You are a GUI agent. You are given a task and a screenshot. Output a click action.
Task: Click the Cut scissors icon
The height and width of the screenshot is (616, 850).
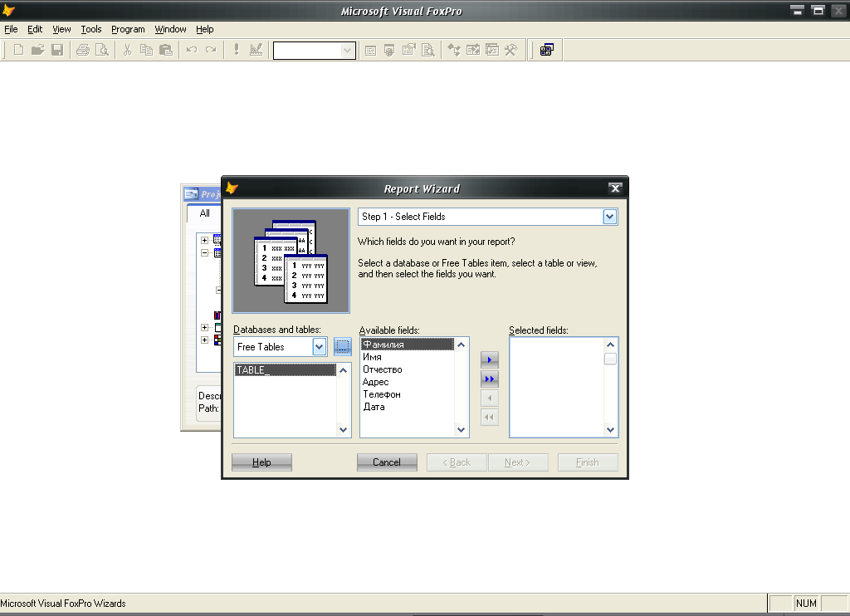[127, 51]
